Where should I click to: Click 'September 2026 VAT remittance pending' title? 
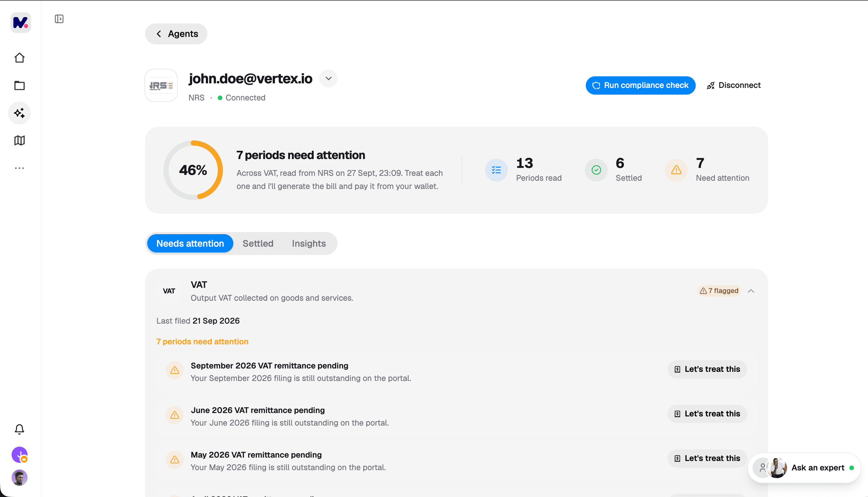[x=269, y=366]
